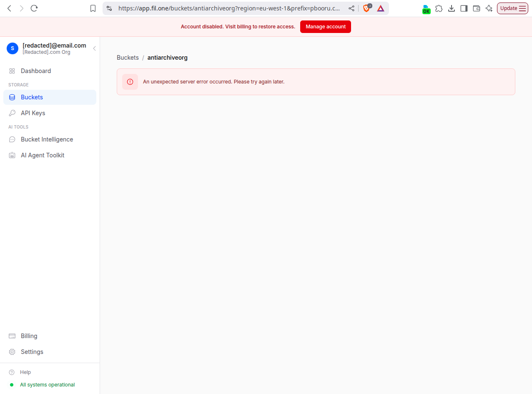Open Leo AI sparkle icon
This screenshot has width=532, height=394.
pyautogui.click(x=489, y=8)
